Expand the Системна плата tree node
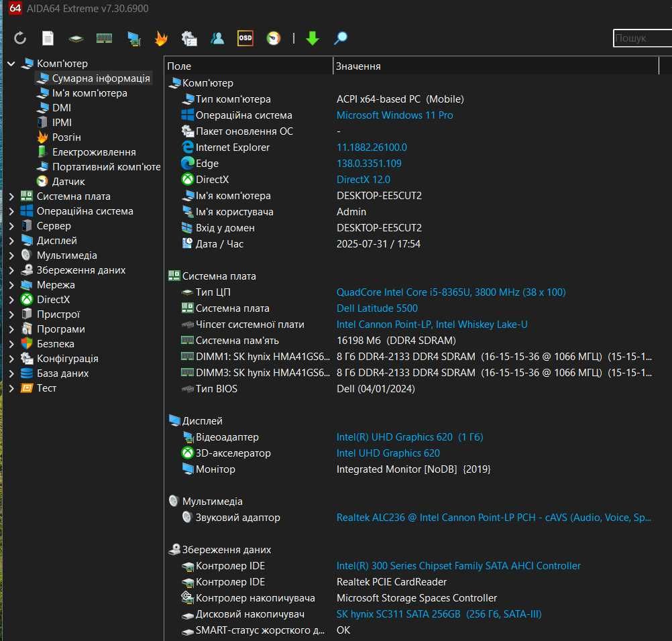Image resolution: width=672 pixels, height=641 pixels. click(x=11, y=196)
